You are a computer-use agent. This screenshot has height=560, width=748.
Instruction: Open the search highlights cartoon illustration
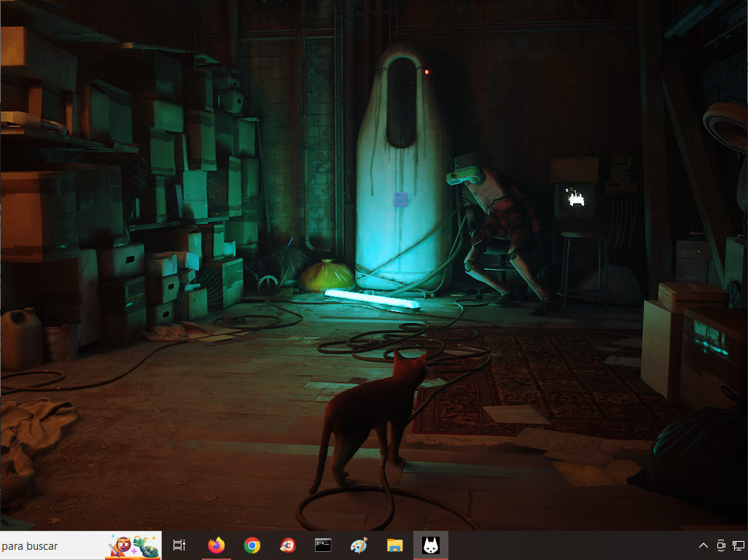pos(133,546)
